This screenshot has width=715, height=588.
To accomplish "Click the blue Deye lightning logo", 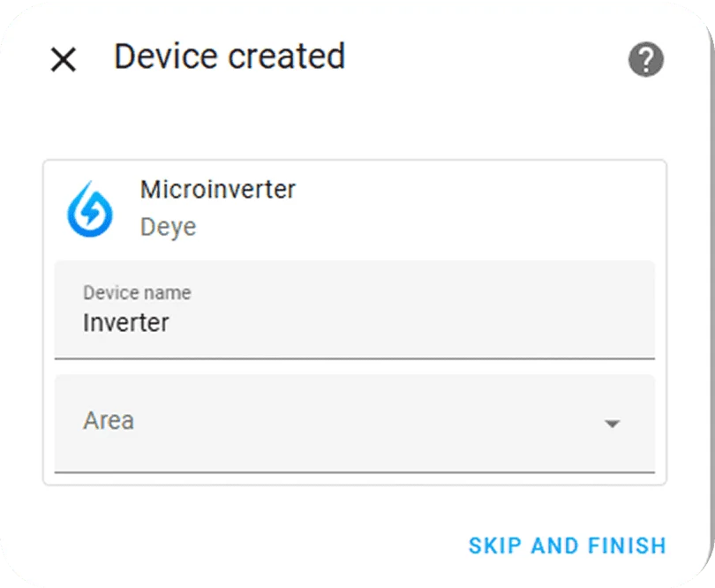I will pos(90,209).
